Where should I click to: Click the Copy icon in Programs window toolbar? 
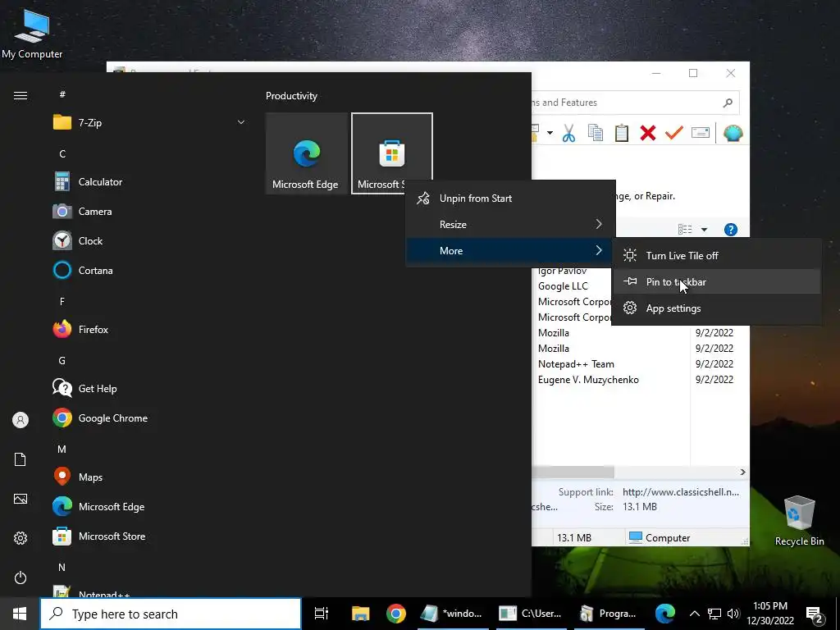596,133
